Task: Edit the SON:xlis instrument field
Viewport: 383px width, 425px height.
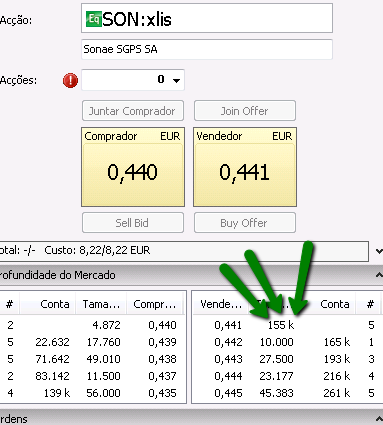Action: tap(207, 18)
